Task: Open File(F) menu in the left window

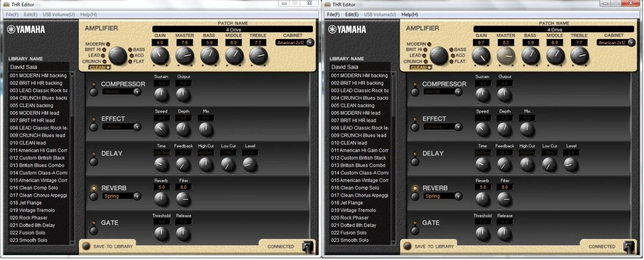Action: 12,14
